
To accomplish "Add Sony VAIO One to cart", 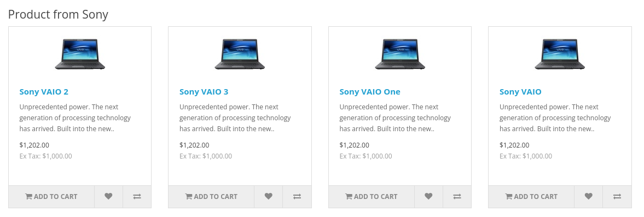I will coord(372,196).
